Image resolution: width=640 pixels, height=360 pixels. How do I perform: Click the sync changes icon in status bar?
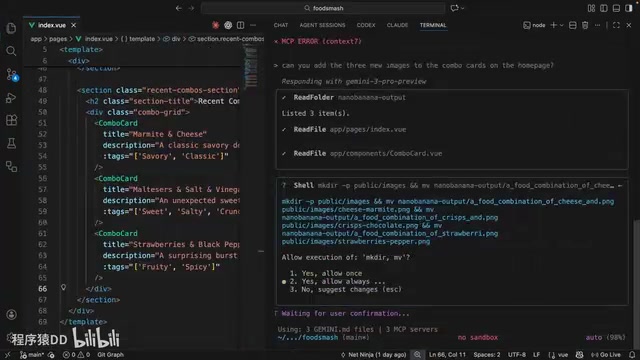click(x=51, y=355)
